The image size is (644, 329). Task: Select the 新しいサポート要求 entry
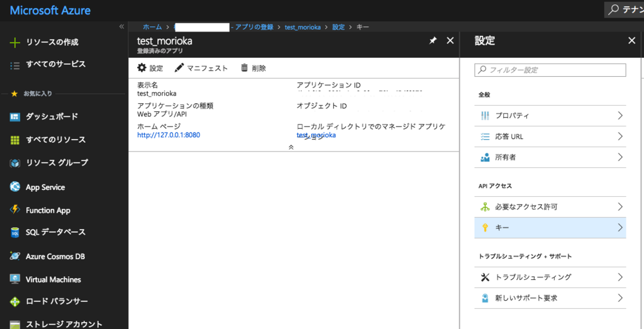[x=550, y=298]
